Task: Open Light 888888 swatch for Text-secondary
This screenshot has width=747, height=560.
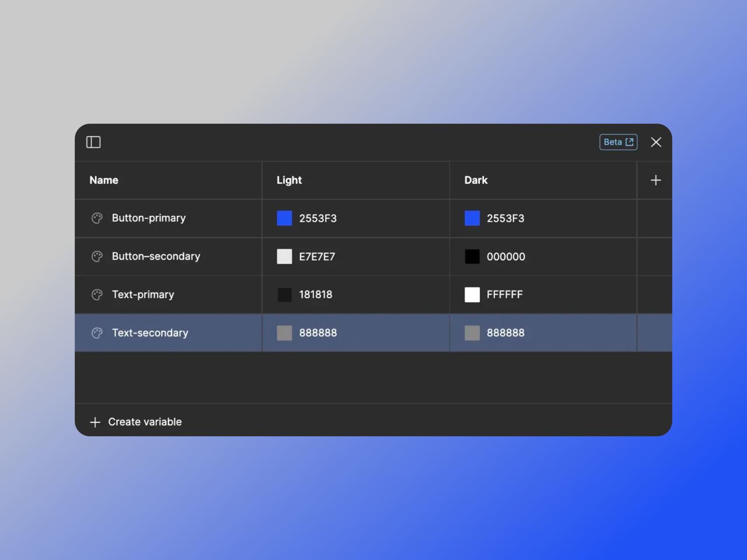Action: [284, 333]
